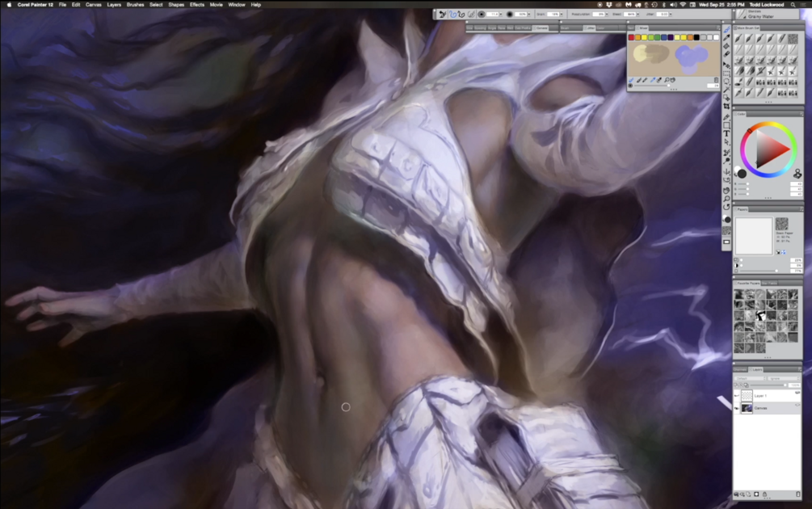Open the Brushes menu

[135, 5]
